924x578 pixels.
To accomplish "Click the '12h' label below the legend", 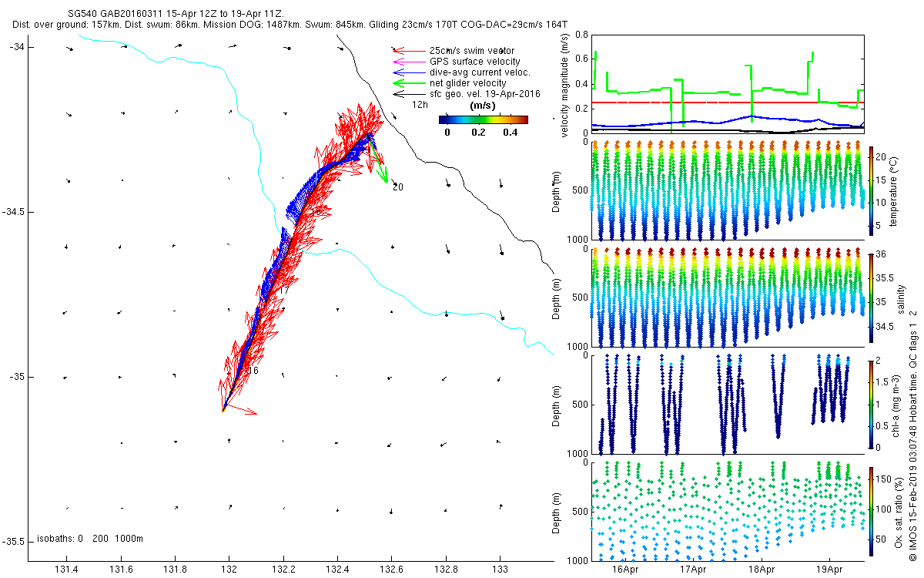I will 420,103.
